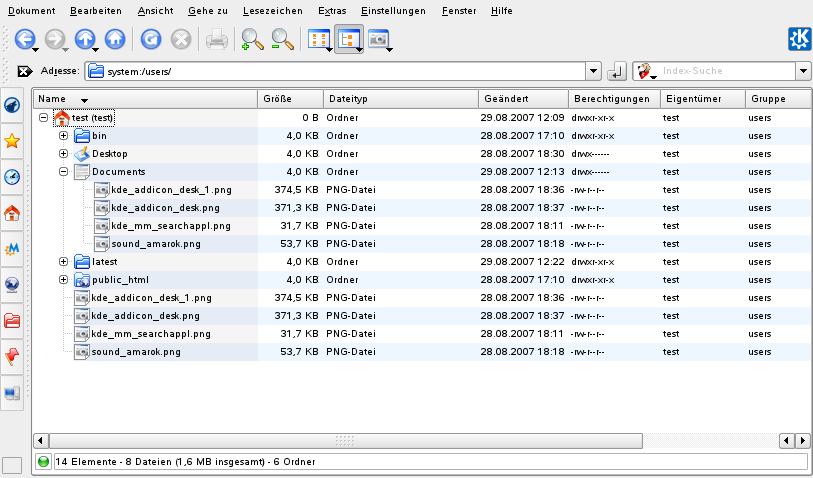The width and height of the screenshot is (813, 478).
Task: Go up one directory level
Action: click(x=85, y=39)
